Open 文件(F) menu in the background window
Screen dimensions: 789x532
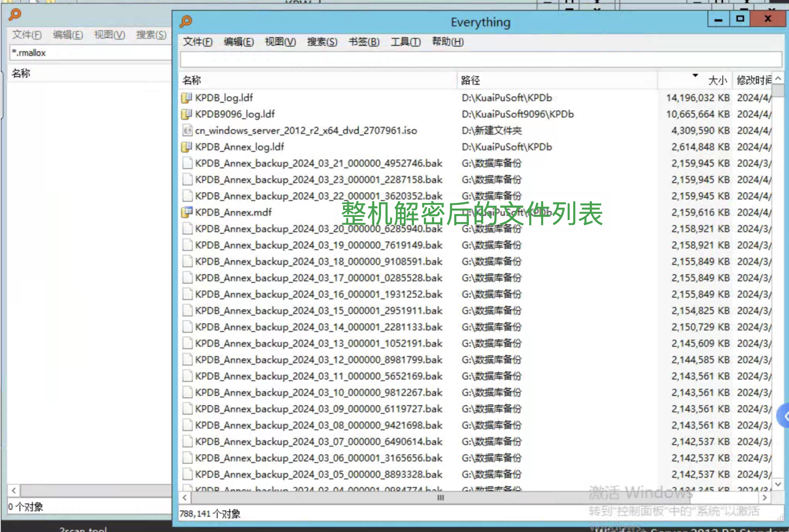(x=27, y=35)
